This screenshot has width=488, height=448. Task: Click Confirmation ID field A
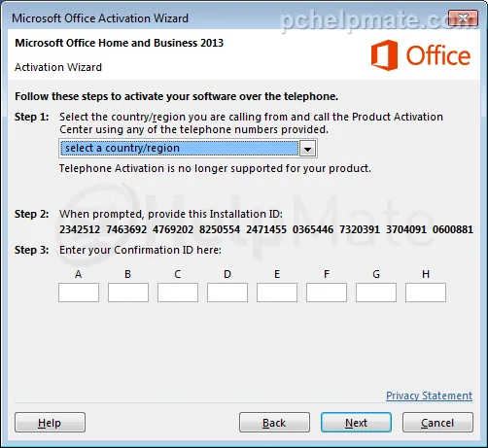click(x=79, y=293)
